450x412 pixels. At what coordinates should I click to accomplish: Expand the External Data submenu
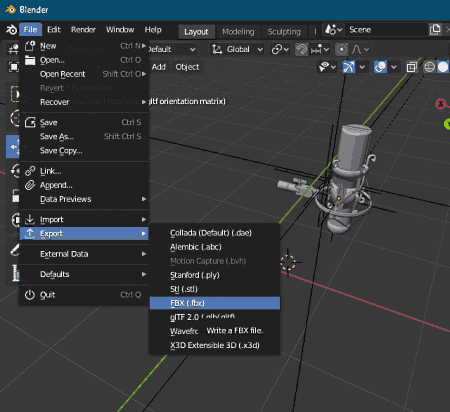pyautogui.click(x=84, y=254)
